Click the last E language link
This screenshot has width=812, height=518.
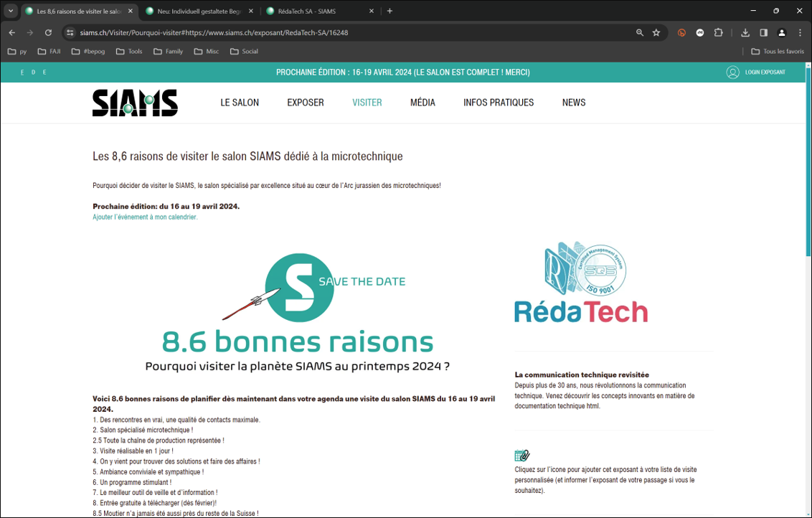point(44,72)
